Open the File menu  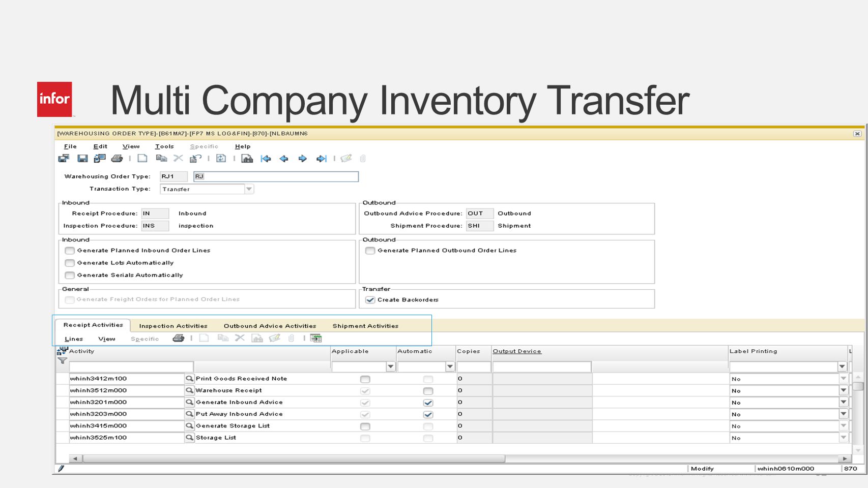click(70, 146)
